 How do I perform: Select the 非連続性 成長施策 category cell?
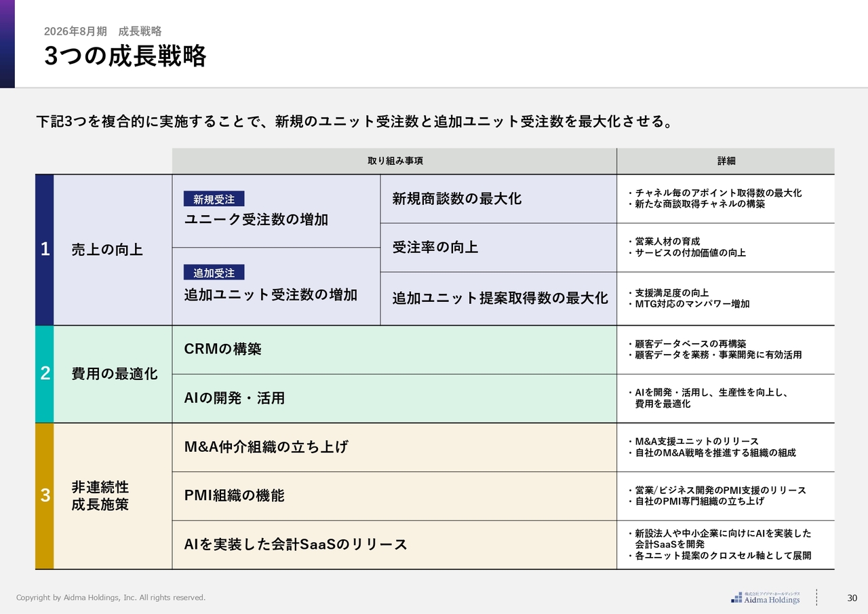tap(113, 496)
